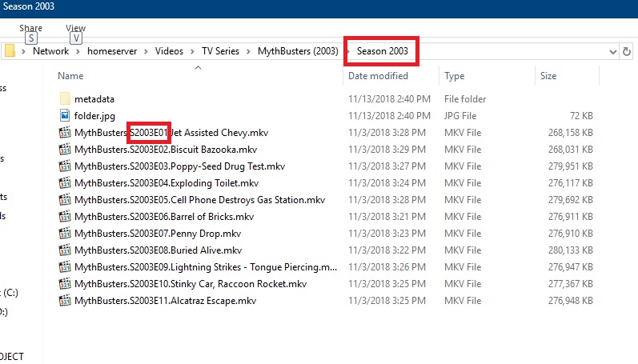Go to Videos in breadcrumb path
The width and height of the screenshot is (638, 364).
[169, 51]
